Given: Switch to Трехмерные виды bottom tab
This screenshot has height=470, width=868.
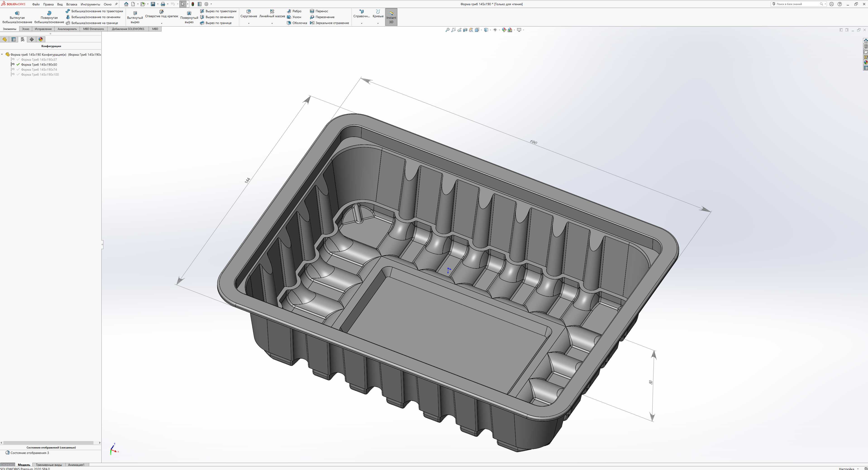Looking at the screenshot, I should pyautogui.click(x=49, y=465).
